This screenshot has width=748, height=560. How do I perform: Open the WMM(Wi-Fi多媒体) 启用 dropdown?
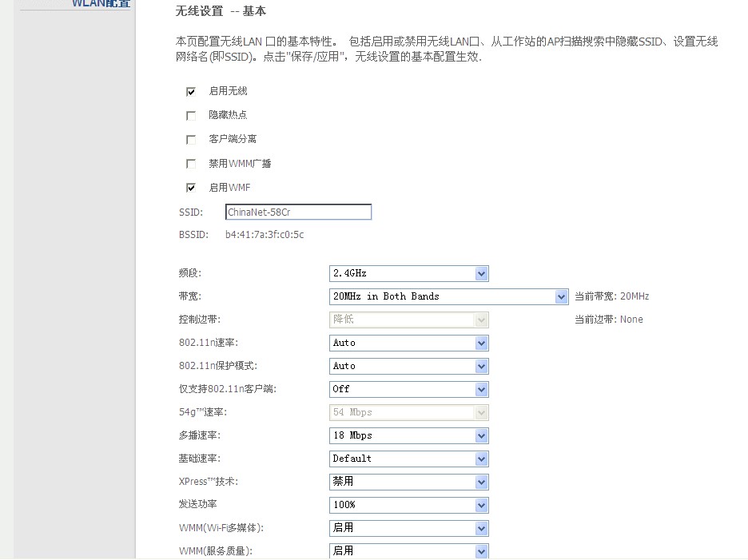[x=409, y=528]
